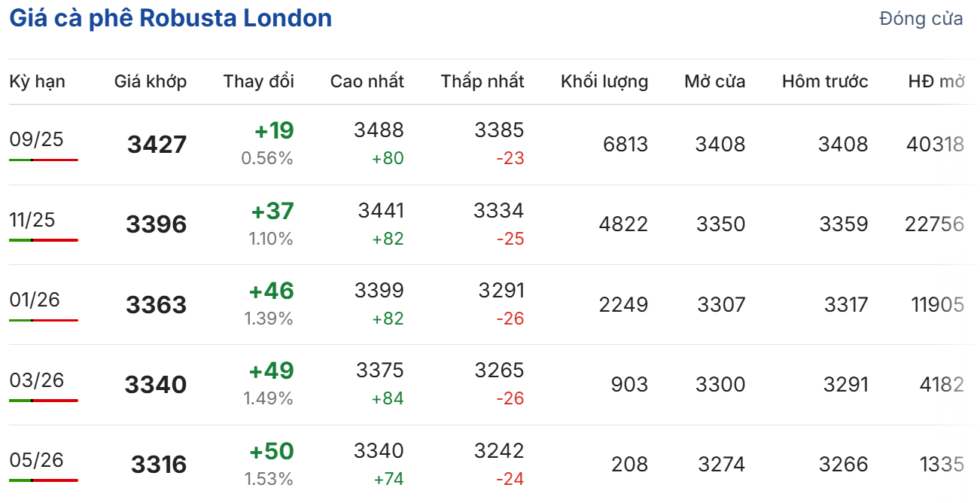Screen dimensions: 980x503
Task: Click the price range bar under 01/26
Action: (44, 321)
